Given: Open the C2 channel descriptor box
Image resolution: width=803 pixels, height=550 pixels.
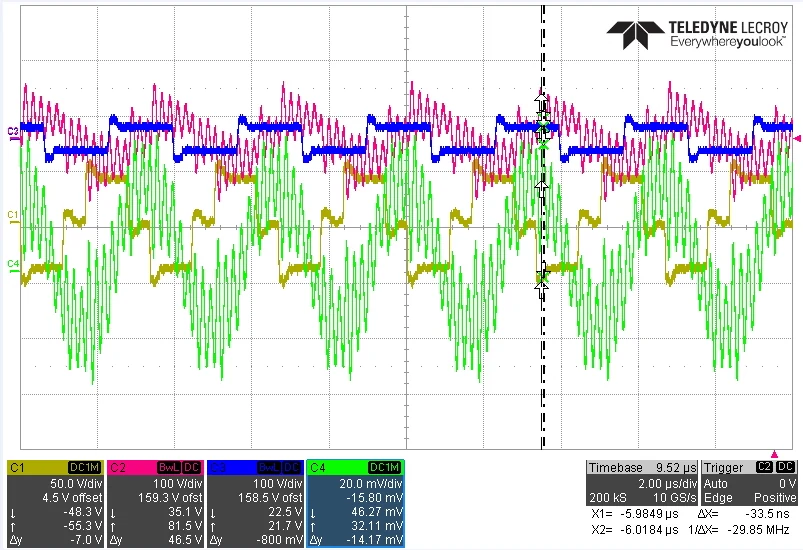Looking at the screenshot, I should tap(155, 503).
